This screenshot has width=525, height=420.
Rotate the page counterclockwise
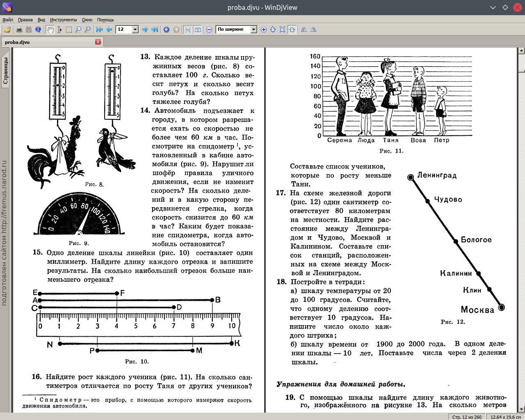click(x=304, y=30)
